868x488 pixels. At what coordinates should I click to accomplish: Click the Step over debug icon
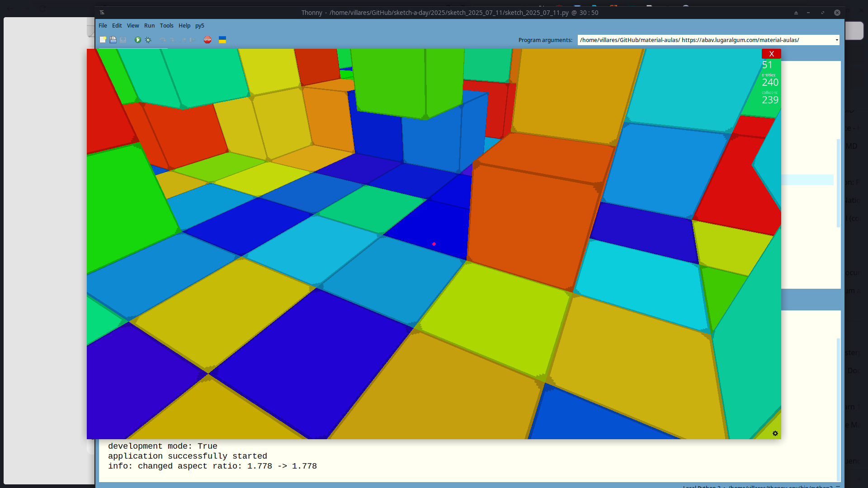click(x=163, y=40)
